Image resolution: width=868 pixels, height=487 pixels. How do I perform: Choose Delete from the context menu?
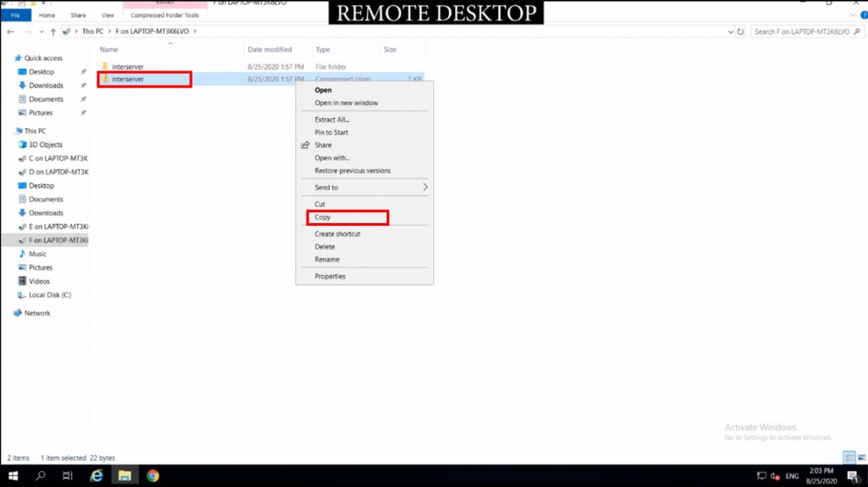(x=325, y=247)
